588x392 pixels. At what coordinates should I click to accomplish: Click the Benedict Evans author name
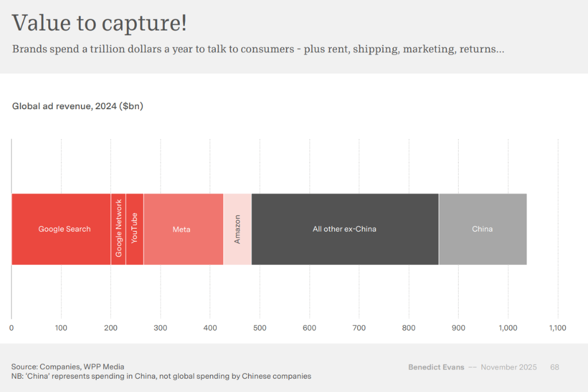436,367
